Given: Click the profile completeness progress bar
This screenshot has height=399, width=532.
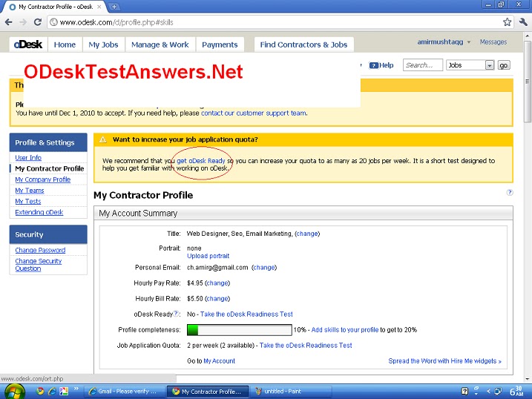Looking at the screenshot, I should click(x=239, y=330).
